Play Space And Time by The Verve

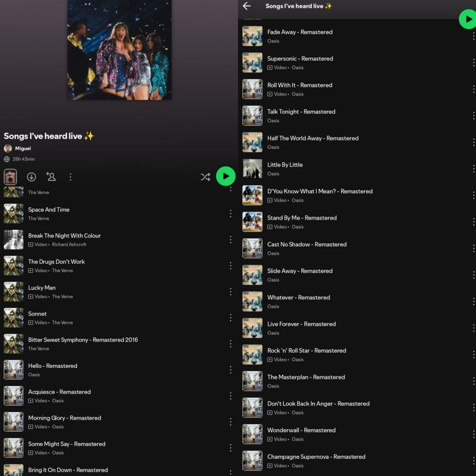coord(119,214)
